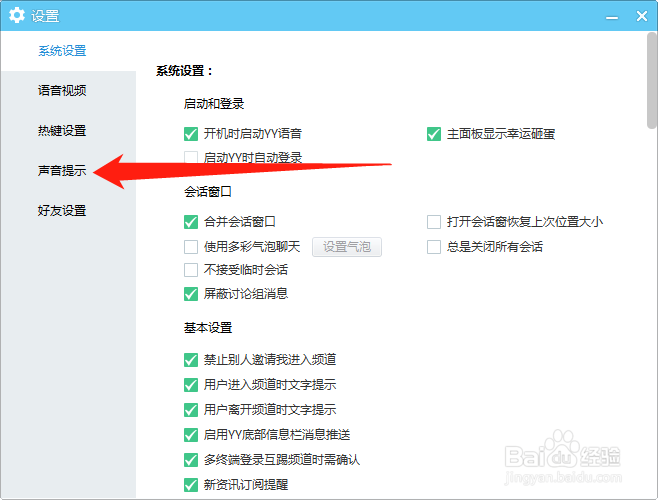Toggle 主面板显示幸运砸蛋 checkbox
The image size is (658, 500).
point(434,134)
